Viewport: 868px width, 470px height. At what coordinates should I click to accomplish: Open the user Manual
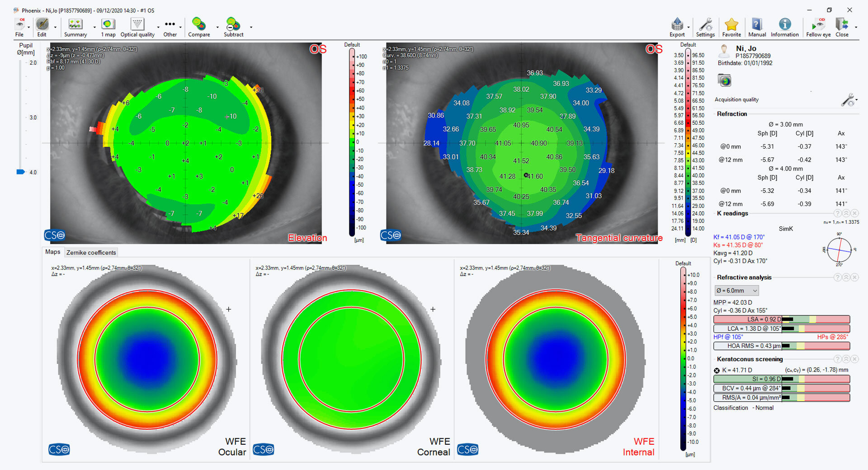[757, 28]
